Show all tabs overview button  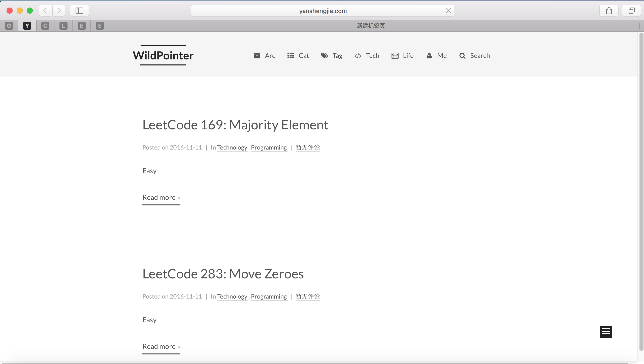pos(631,11)
